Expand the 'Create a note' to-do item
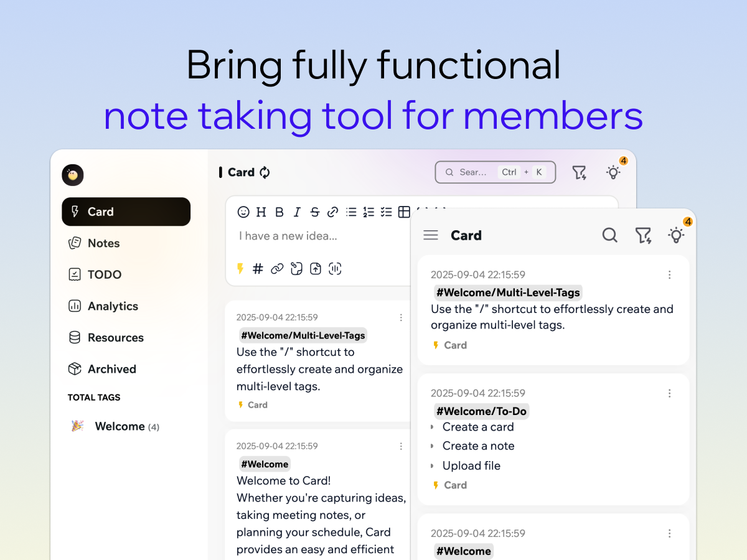 point(432,446)
